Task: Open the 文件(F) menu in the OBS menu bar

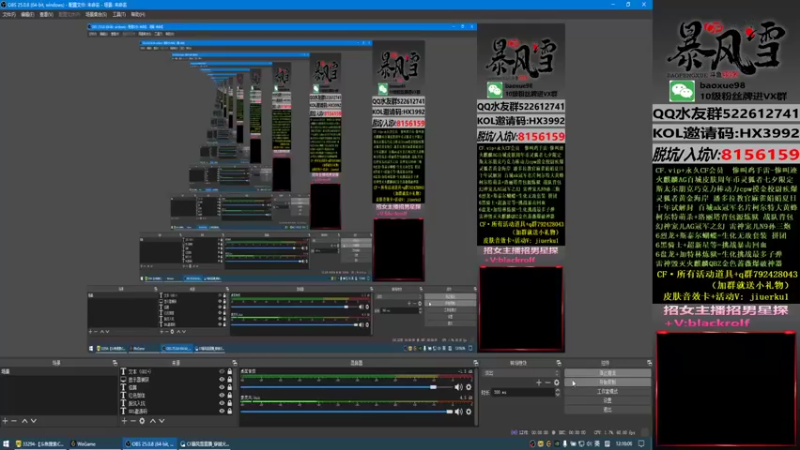Action: [9, 14]
